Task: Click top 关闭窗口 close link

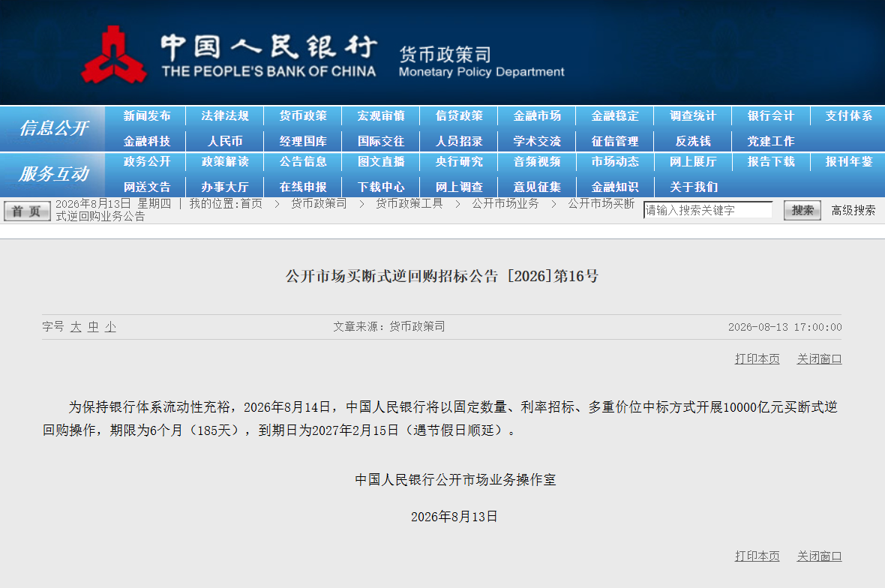Action: (x=819, y=359)
